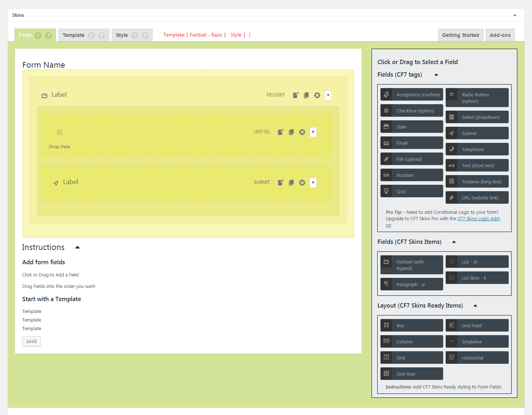Viewport: 532px width, 415px height.
Task: Click the Drop Here area in list
Action: 59,147
